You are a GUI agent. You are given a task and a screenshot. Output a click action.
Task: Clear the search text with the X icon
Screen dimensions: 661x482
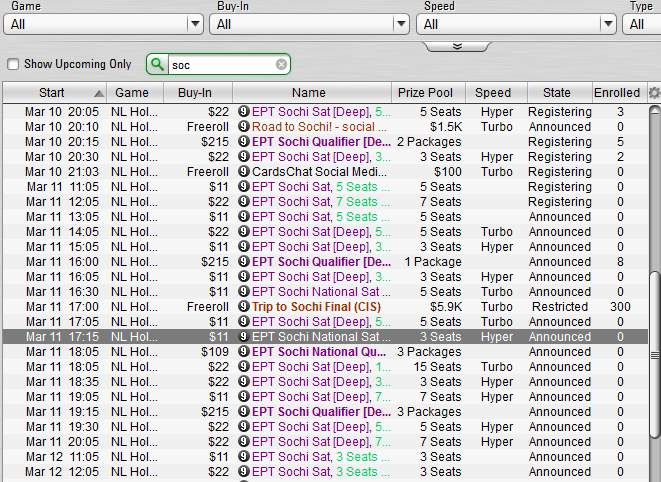pyautogui.click(x=281, y=65)
